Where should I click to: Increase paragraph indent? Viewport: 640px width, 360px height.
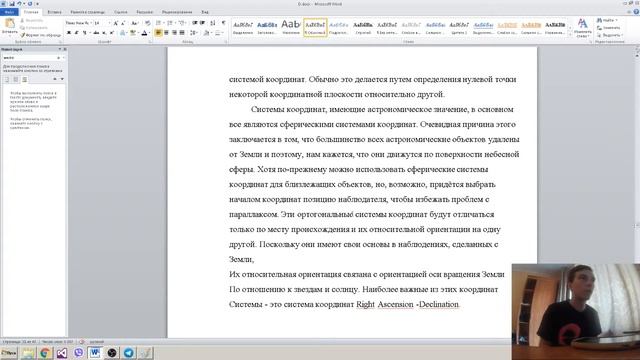[x=202, y=23]
